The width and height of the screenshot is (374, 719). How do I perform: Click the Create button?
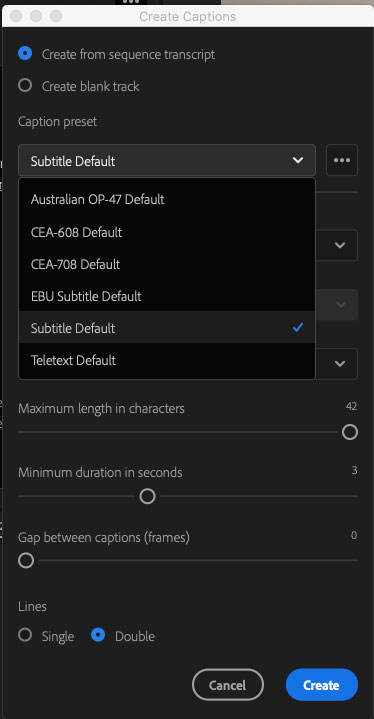click(322, 685)
